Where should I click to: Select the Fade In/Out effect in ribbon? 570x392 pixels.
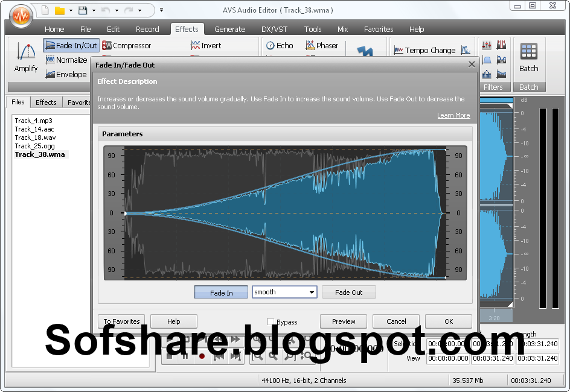point(71,45)
